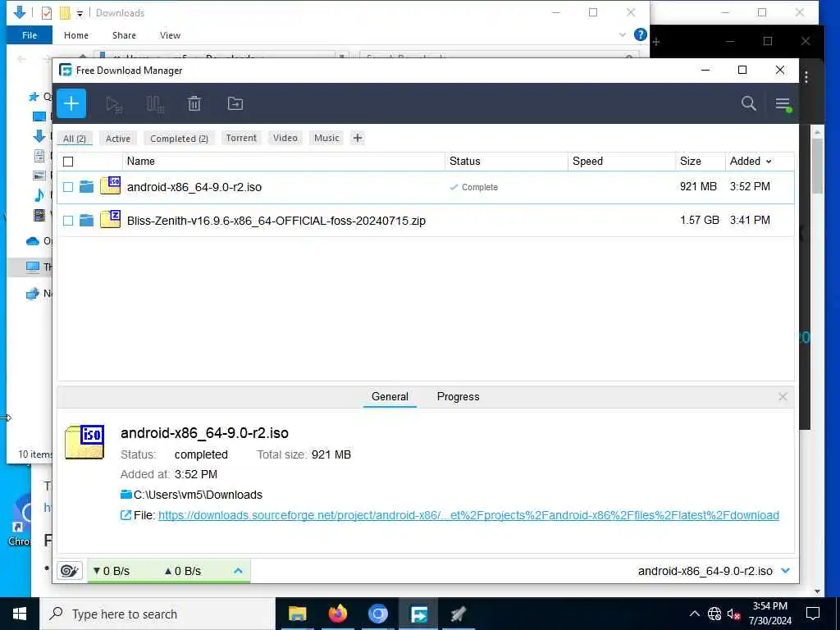Open the Share ribbon tab in Explorer
This screenshot has height=630, width=840.
[124, 34]
